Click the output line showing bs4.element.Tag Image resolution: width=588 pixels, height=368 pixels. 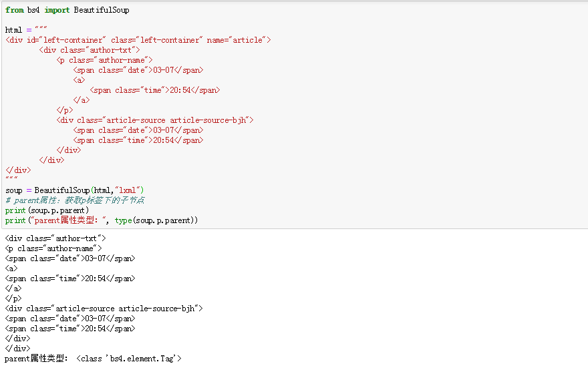coord(93,359)
